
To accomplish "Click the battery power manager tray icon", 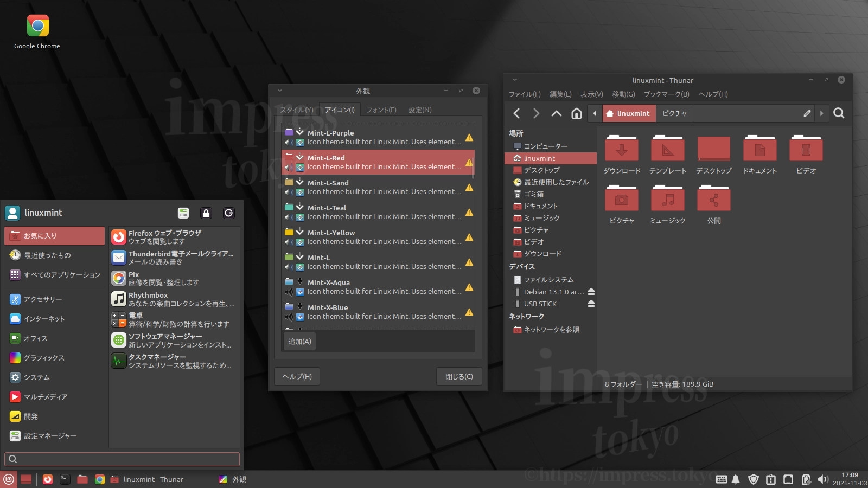I will (x=806, y=479).
